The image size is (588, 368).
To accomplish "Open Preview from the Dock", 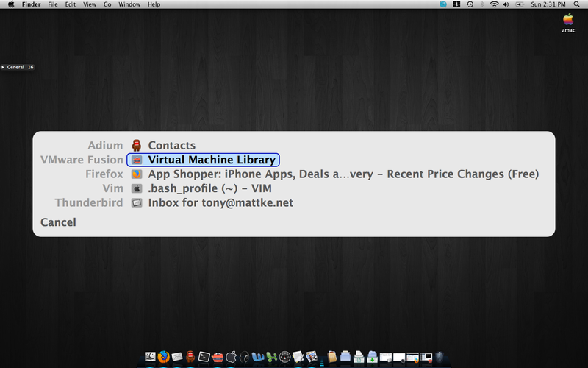I will click(x=312, y=357).
